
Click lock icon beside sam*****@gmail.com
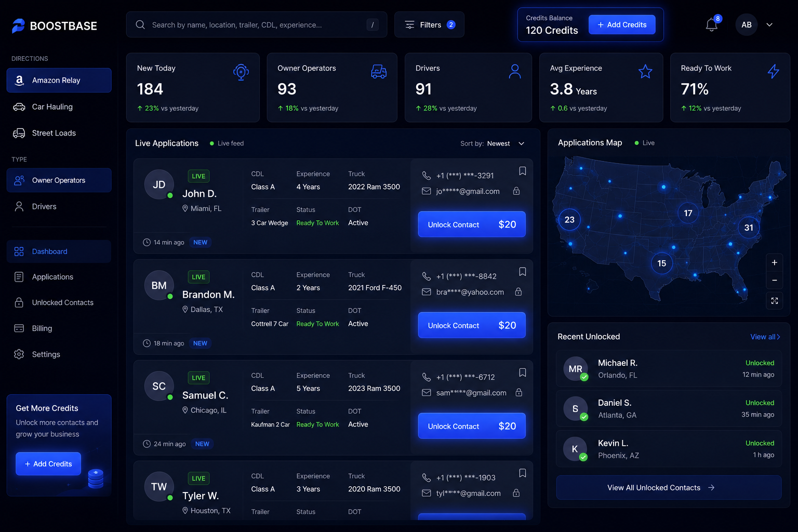tap(518, 393)
